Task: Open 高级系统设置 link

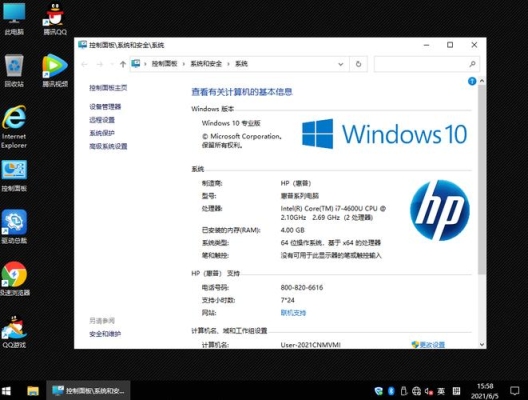Action: [x=108, y=146]
